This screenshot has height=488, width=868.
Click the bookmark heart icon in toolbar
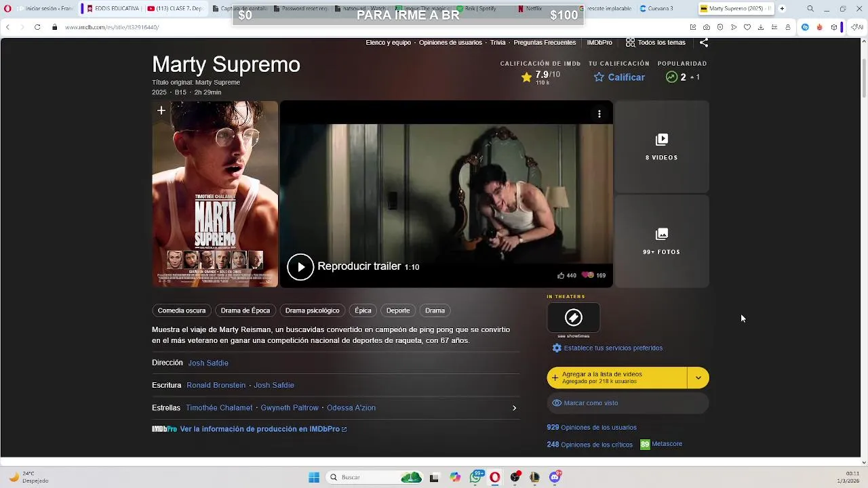pyautogui.click(x=747, y=27)
